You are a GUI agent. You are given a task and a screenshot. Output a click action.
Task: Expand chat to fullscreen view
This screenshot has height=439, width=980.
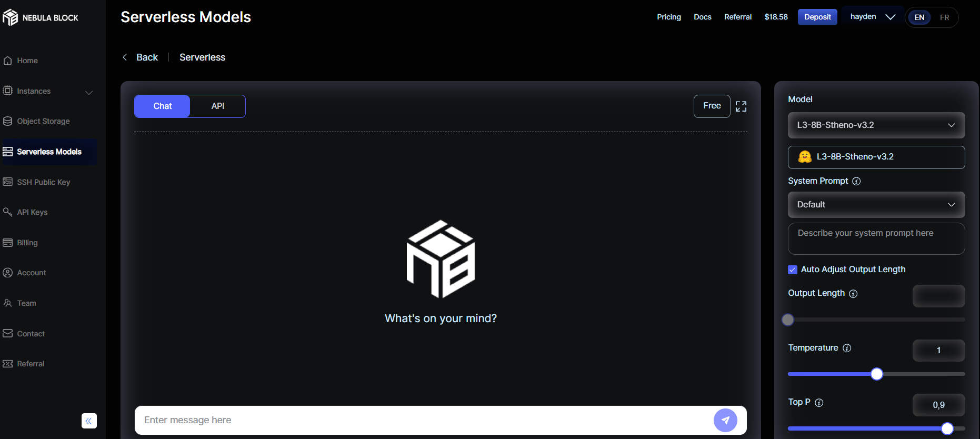(x=741, y=106)
